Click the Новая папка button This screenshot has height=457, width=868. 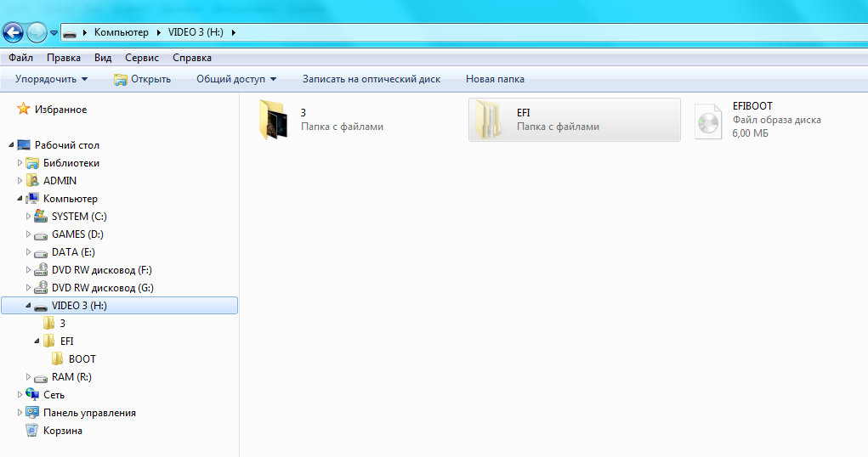[495, 79]
